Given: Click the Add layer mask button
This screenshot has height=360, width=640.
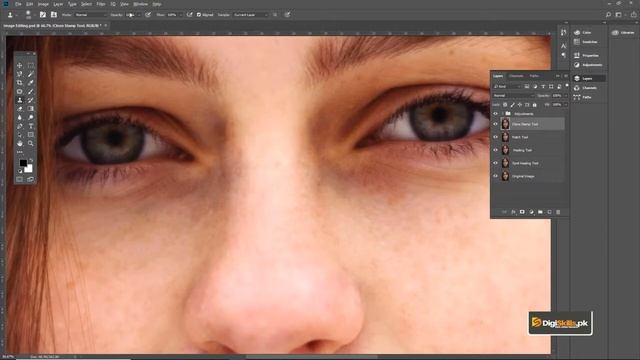Looking at the screenshot, I should pyautogui.click(x=522, y=212).
